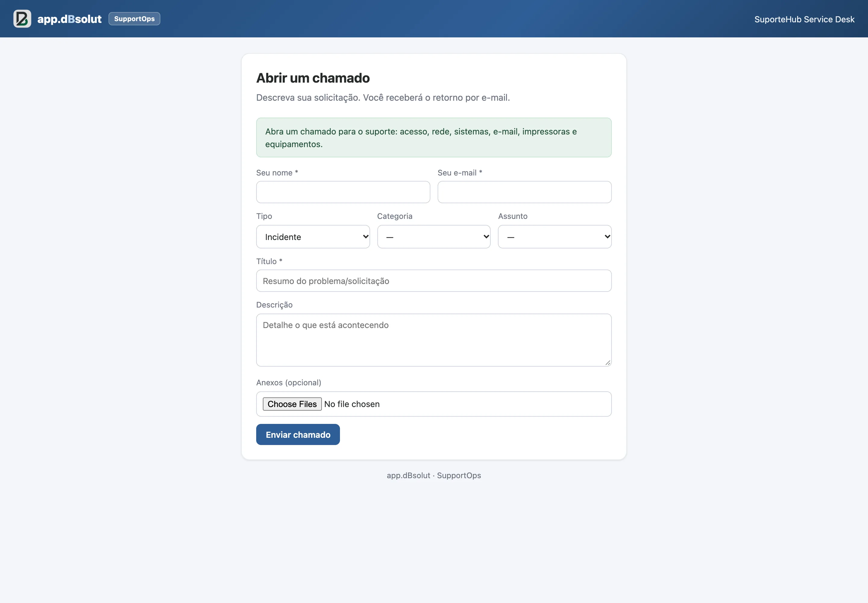868x603 pixels.
Task: Click into the Título field
Action: (x=434, y=281)
